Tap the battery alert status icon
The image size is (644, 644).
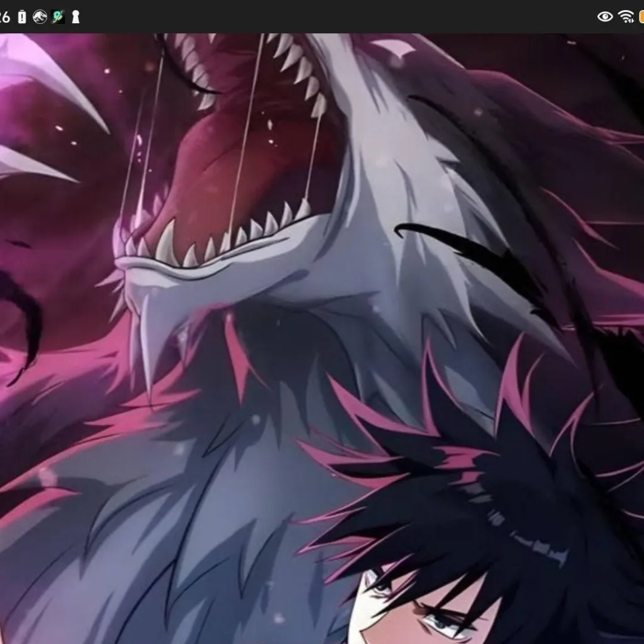click(x=22, y=17)
